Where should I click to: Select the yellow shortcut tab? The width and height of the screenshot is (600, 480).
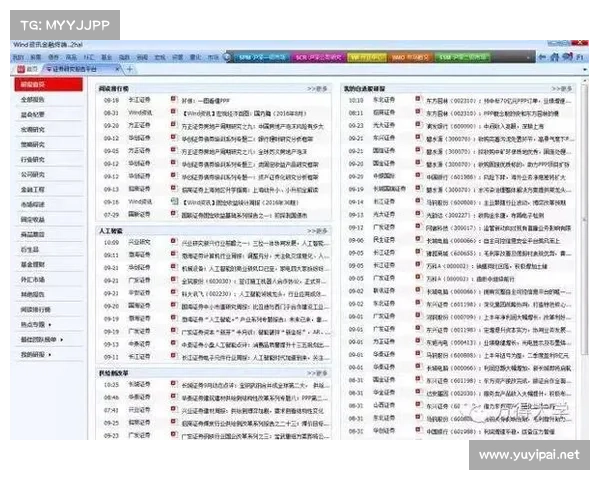[367, 57]
